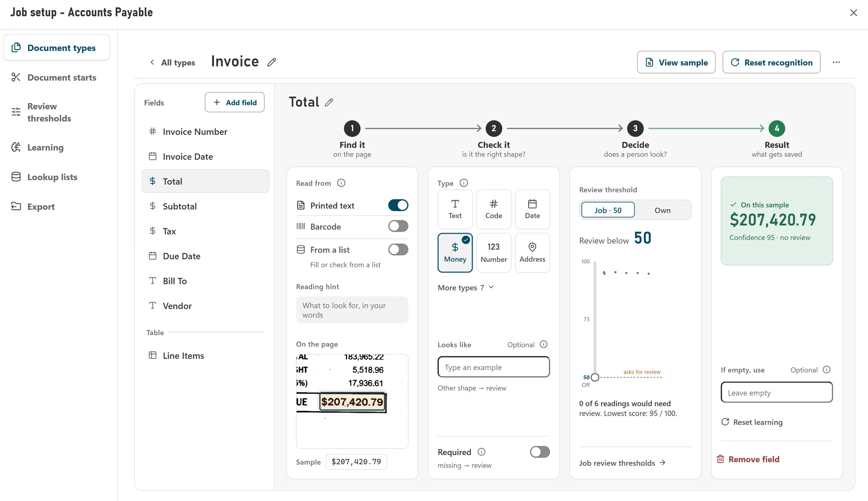Click the info icon next to If empty, use

[826, 370]
